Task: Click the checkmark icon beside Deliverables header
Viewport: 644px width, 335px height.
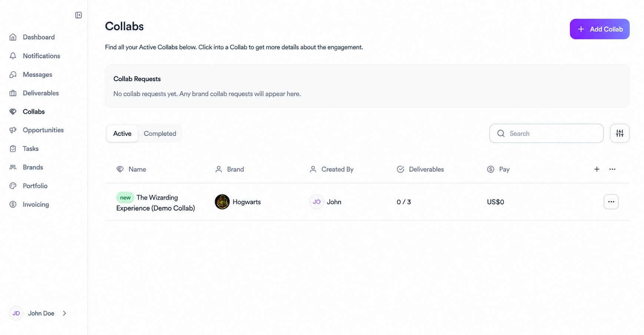Action: pos(401,169)
